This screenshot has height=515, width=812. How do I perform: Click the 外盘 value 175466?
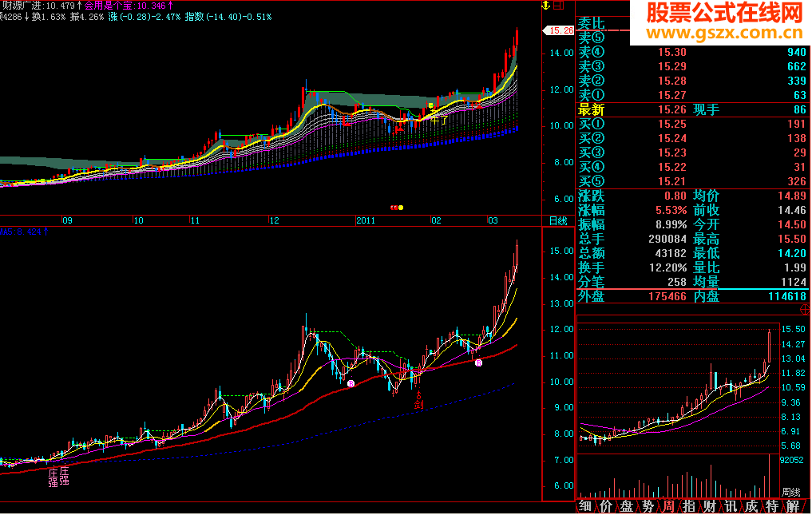[668, 297]
